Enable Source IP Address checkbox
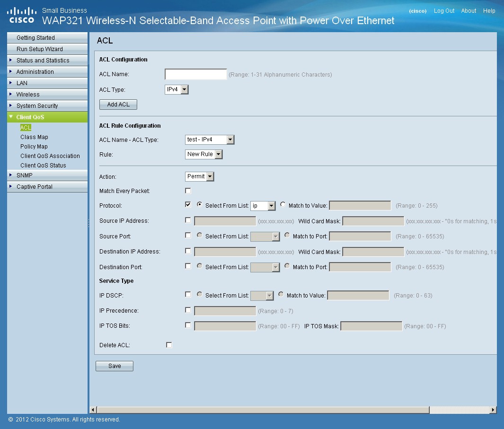Screen dimensions: 504x429 click(x=188, y=220)
